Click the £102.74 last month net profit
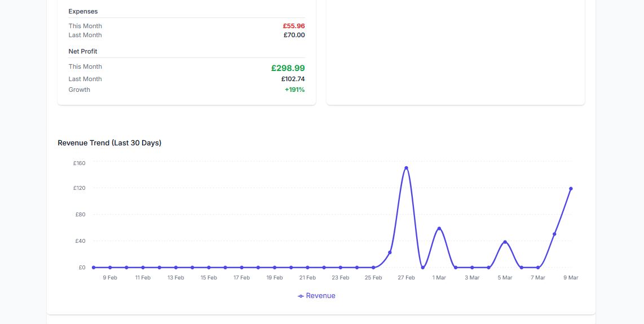 click(x=293, y=79)
